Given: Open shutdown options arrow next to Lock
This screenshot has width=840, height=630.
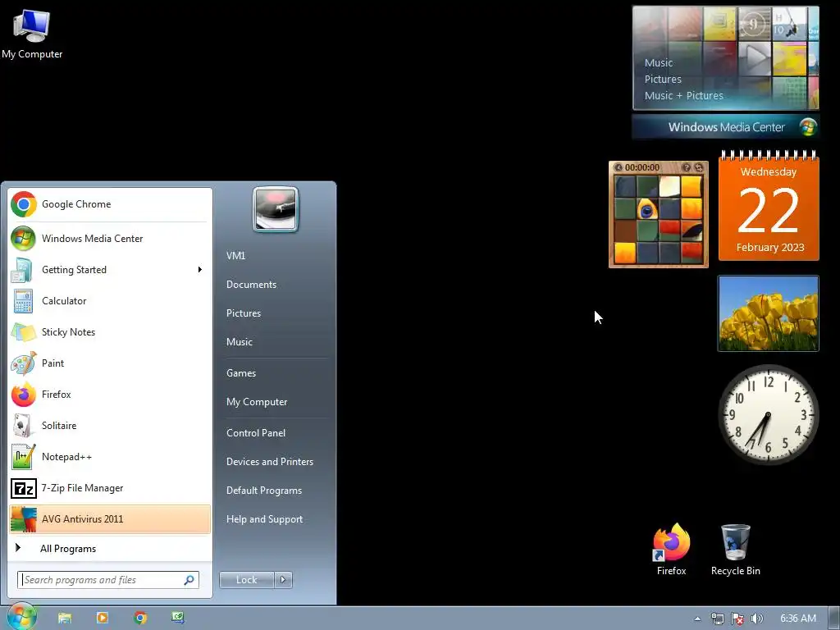Looking at the screenshot, I should [283, 580].
